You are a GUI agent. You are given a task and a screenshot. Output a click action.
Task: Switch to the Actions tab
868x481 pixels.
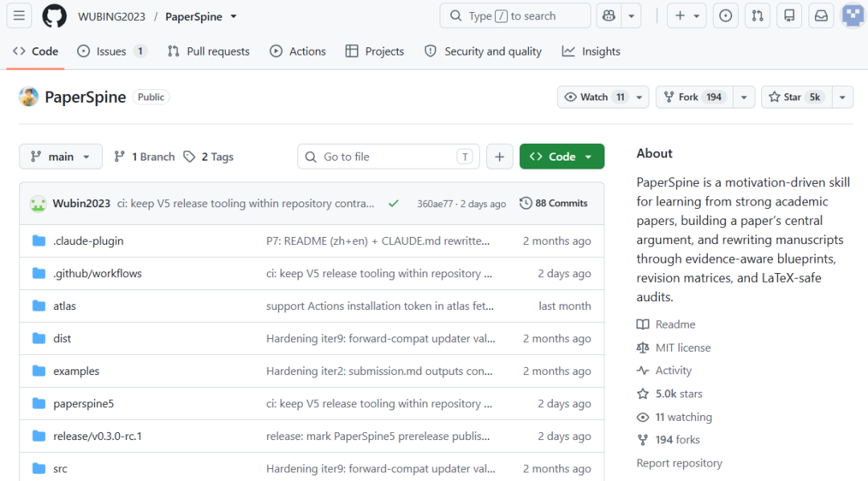(298, 51)
